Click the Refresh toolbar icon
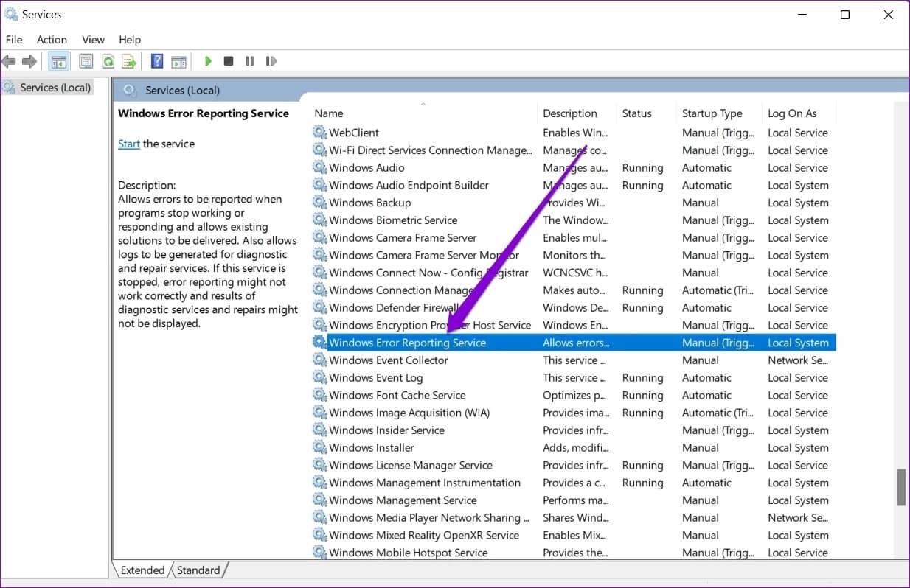Screen dimensions: 910x588 tap(108, 61)
